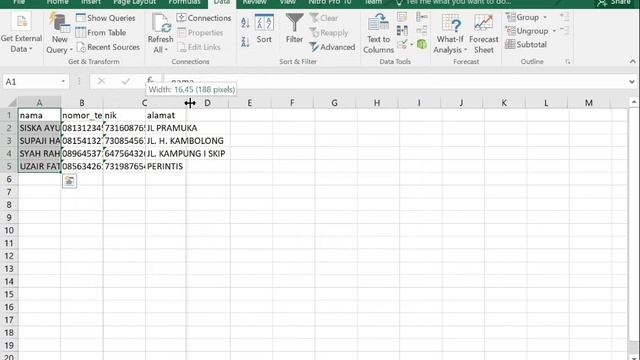Switch to the Home tab

pos(58,2)
